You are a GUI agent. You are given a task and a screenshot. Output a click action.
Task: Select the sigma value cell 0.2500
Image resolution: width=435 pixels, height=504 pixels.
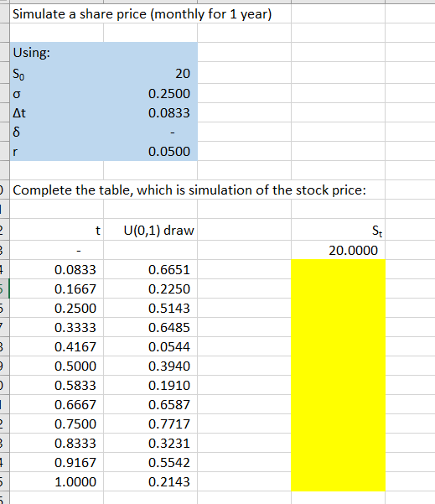[x=150, y=94]
